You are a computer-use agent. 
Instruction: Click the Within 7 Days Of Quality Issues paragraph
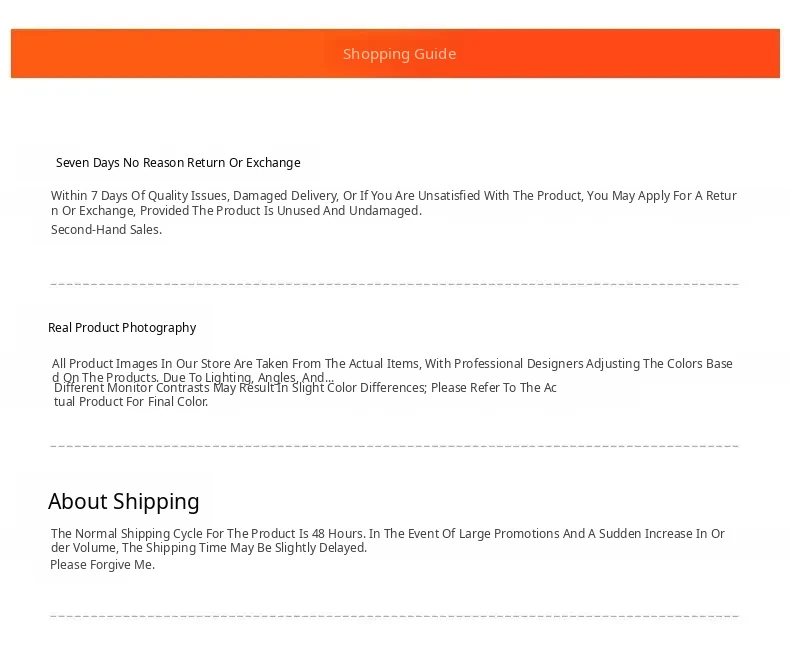click(393, 203)
